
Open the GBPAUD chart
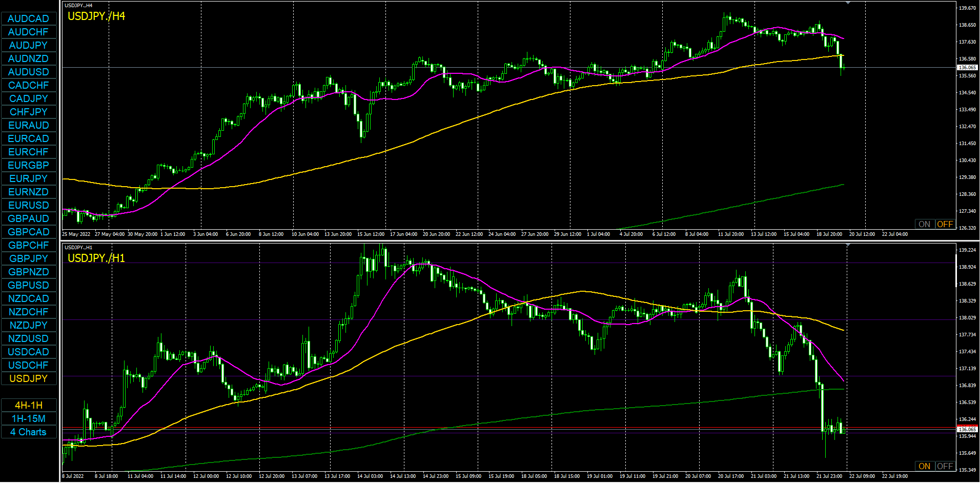coord(29,218)
